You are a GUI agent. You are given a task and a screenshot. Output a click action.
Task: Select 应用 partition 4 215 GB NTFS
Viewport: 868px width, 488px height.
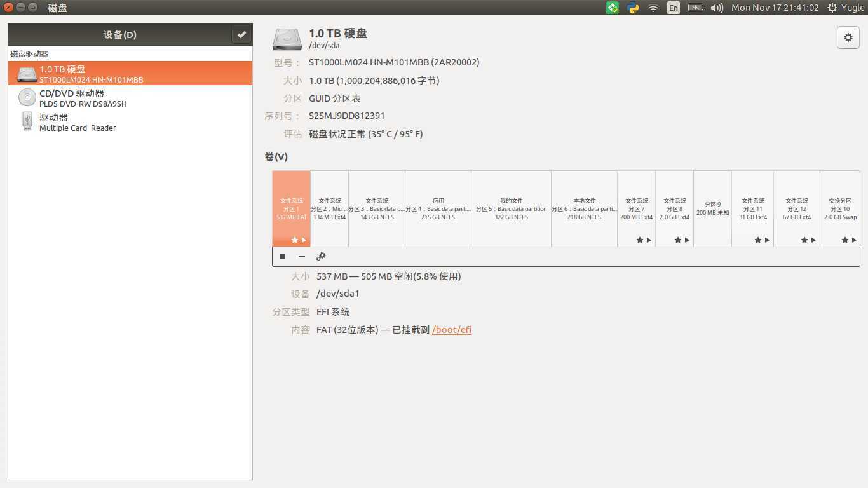click(x=438, y=208)
